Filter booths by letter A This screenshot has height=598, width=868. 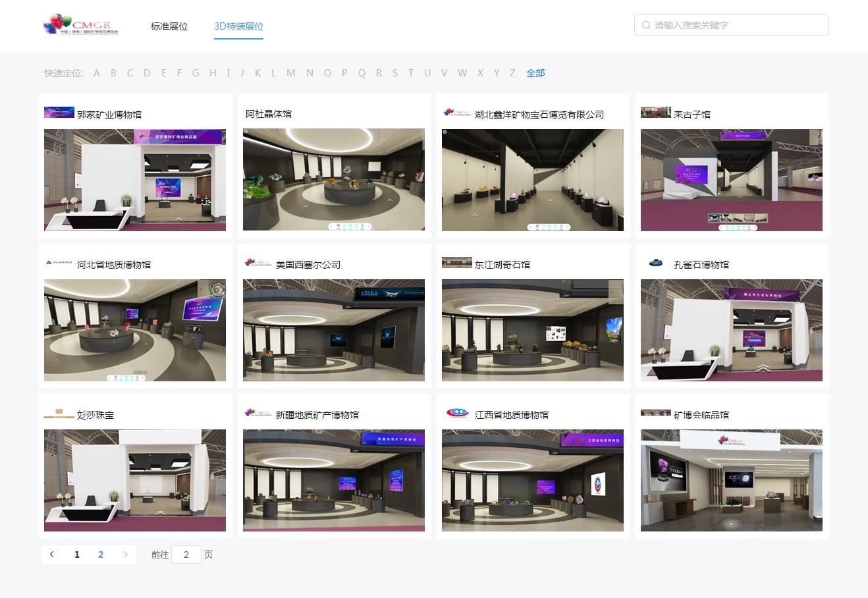[x=97, y=73]
